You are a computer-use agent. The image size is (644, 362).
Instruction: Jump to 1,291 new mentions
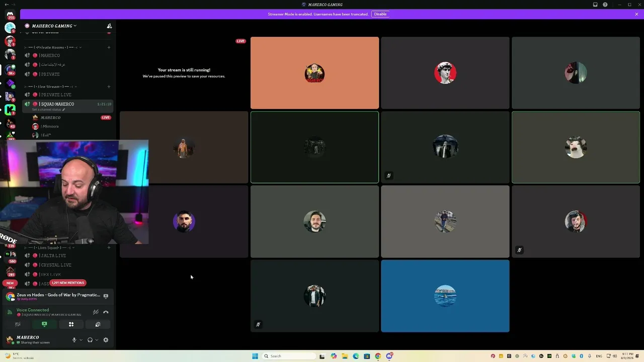pyautogui.click(x=68, y=283)
